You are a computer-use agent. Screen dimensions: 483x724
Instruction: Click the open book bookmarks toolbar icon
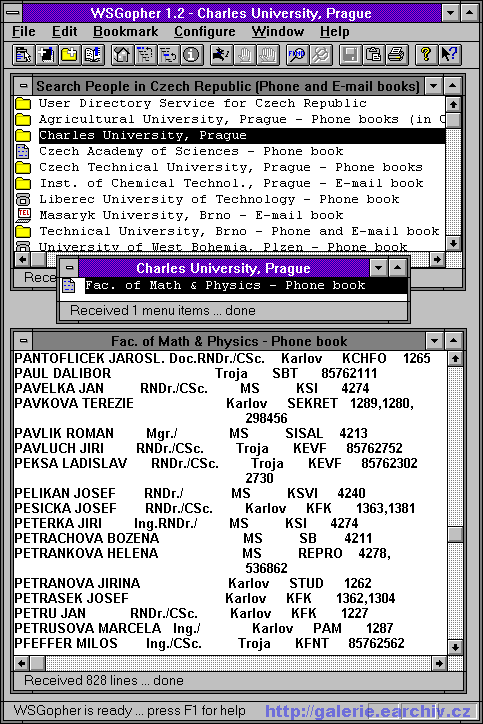(92, 55)
